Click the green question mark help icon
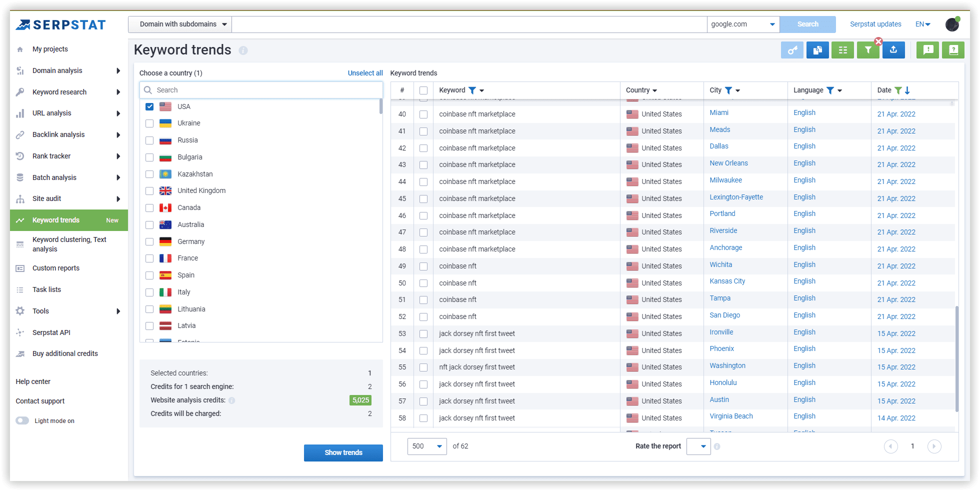The height and width of the screenshot is (491, 980). click(x=953, y=50)
